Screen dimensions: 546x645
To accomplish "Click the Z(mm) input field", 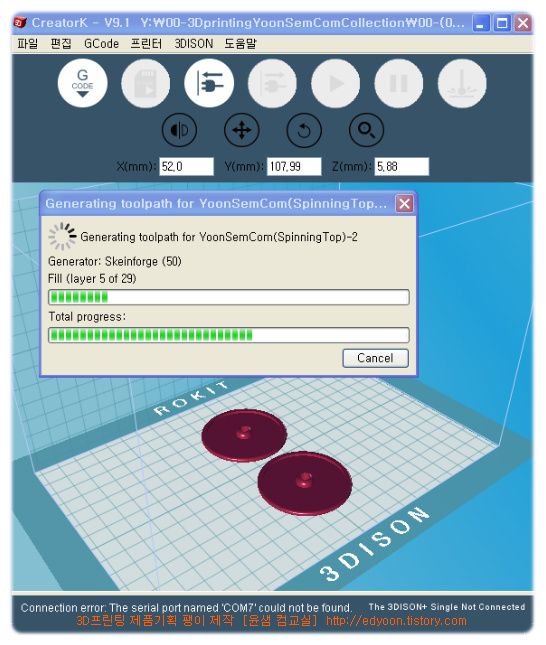I will [402, 167].
